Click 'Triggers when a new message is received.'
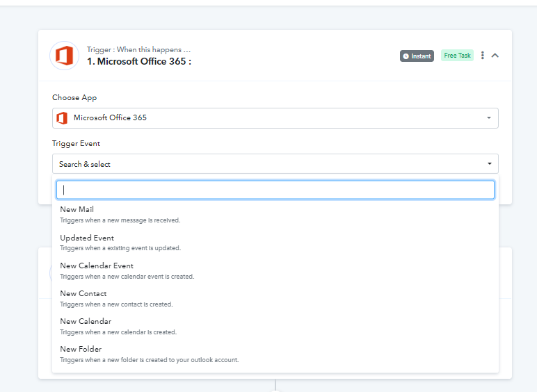Viewport: 537px width, 392px height. pos(120,220)
